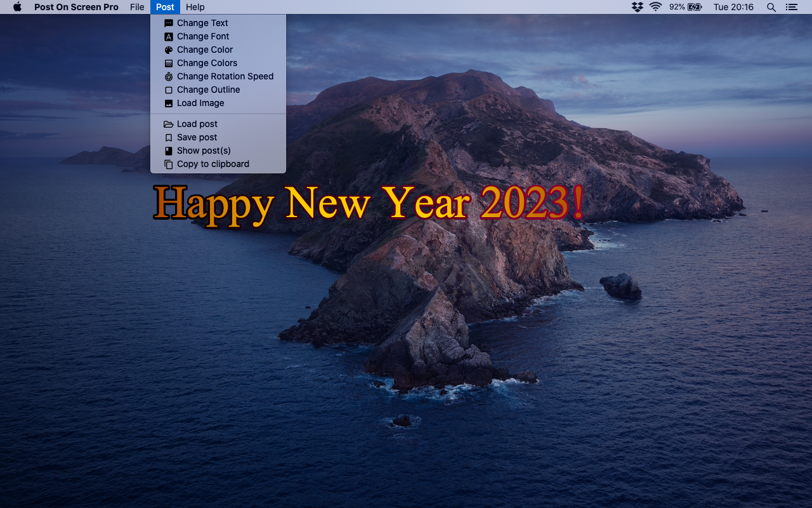812x508 pixels.
Task: Open the Apple menu
Action: [17, 7]
